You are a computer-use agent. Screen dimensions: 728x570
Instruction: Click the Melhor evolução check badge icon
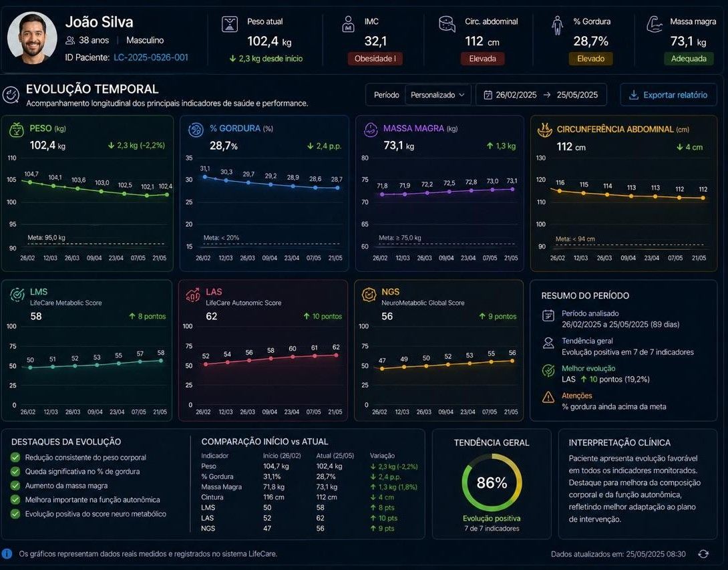coord(548,370)
